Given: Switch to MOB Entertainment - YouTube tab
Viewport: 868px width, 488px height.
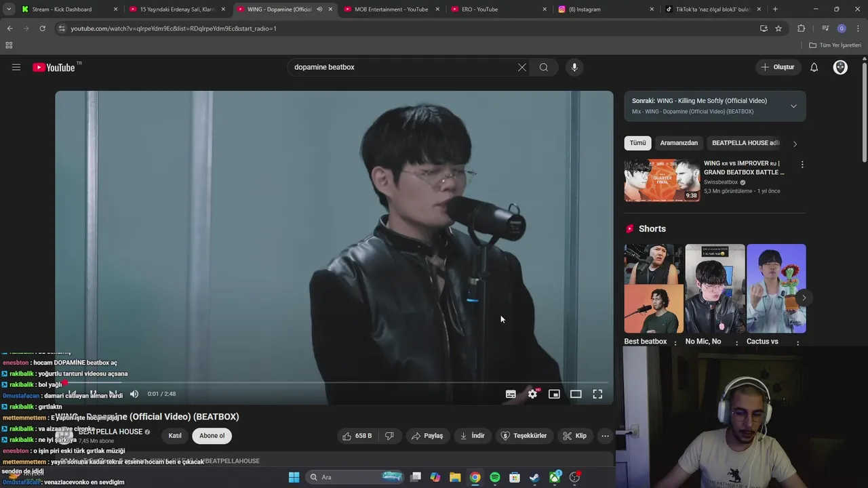Looking at the screenshot, I should (391, 9).
